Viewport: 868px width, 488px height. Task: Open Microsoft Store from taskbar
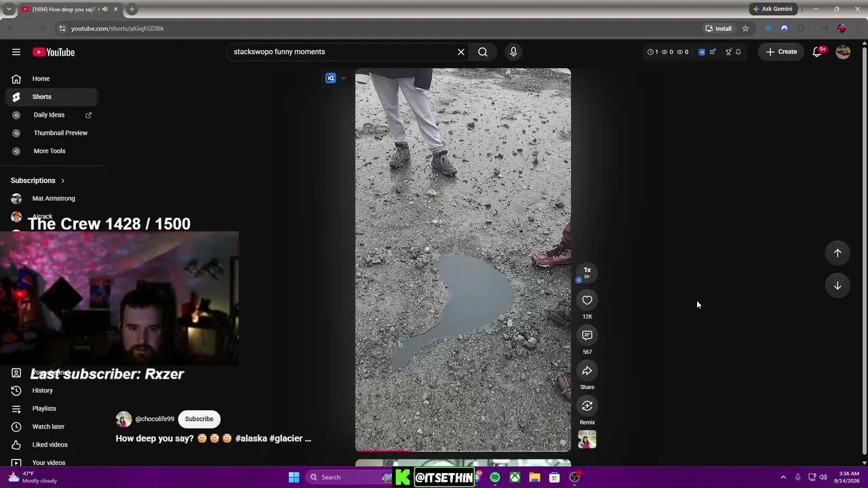click(x=555, y=477)
